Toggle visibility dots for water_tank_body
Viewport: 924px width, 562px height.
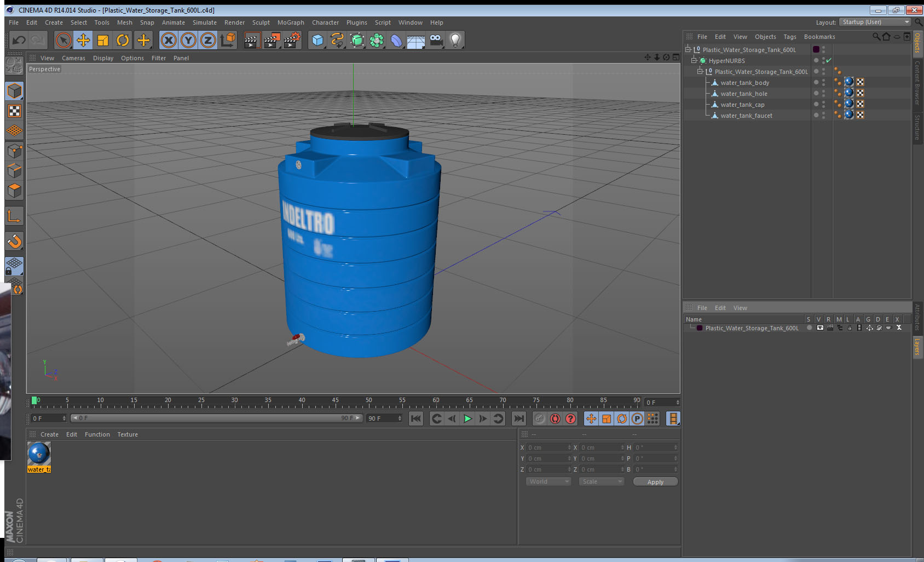point(823,82)
